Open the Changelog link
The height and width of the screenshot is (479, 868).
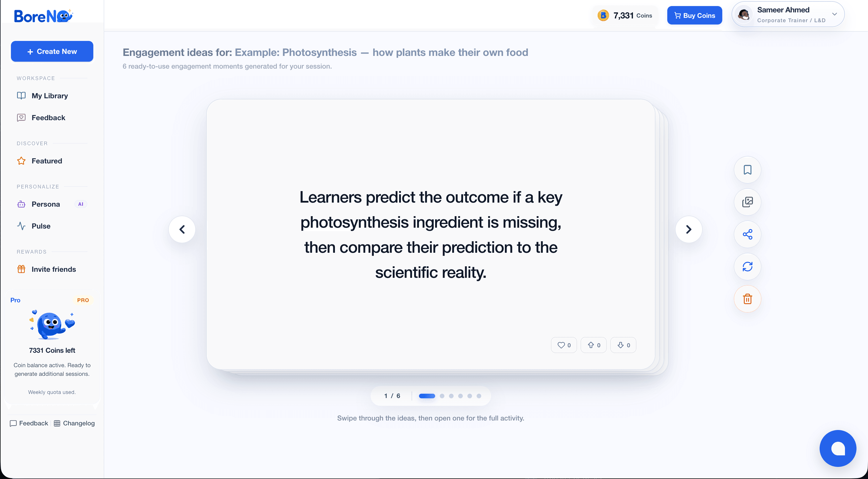(75, 423)
